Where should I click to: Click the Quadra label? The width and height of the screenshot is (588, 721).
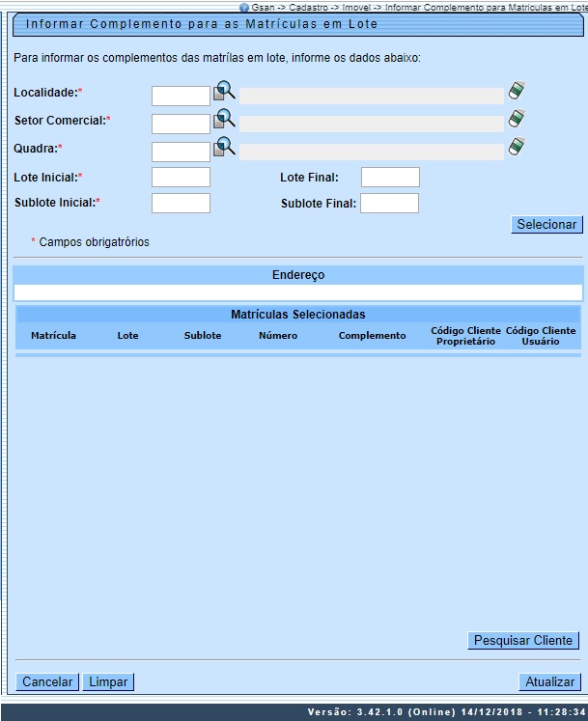pyautogui.click(x=38, y=149)
